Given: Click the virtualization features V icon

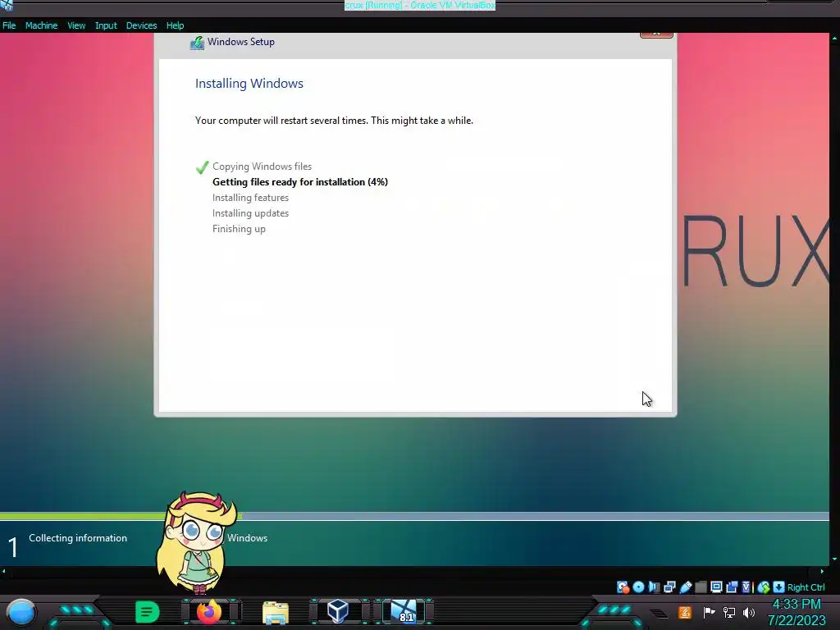Looking at the screenshot, I should click(746, 587).
